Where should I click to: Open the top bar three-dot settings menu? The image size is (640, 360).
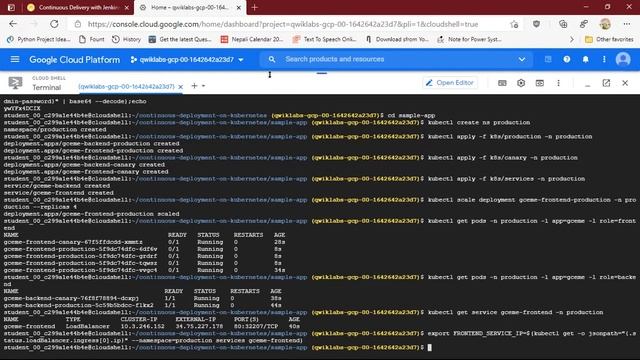604,60
